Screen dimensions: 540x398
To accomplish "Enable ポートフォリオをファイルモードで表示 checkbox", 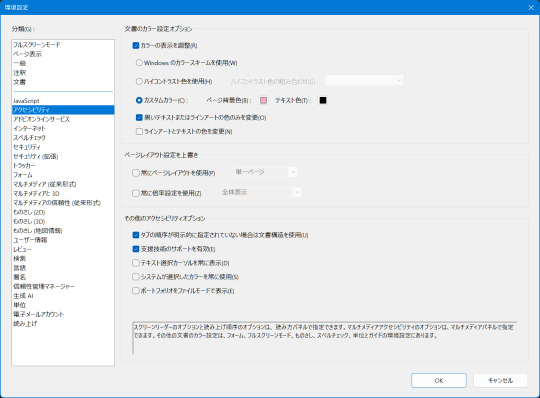I will 136,291.
